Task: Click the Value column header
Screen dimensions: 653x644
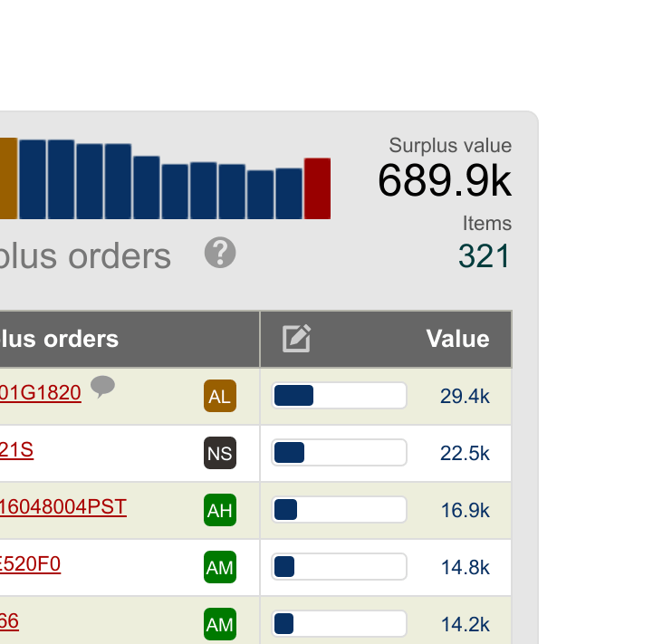Action: 457,338
